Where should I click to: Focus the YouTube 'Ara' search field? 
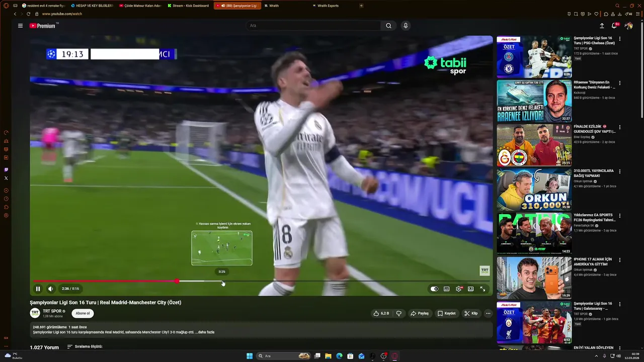[313, 26]
